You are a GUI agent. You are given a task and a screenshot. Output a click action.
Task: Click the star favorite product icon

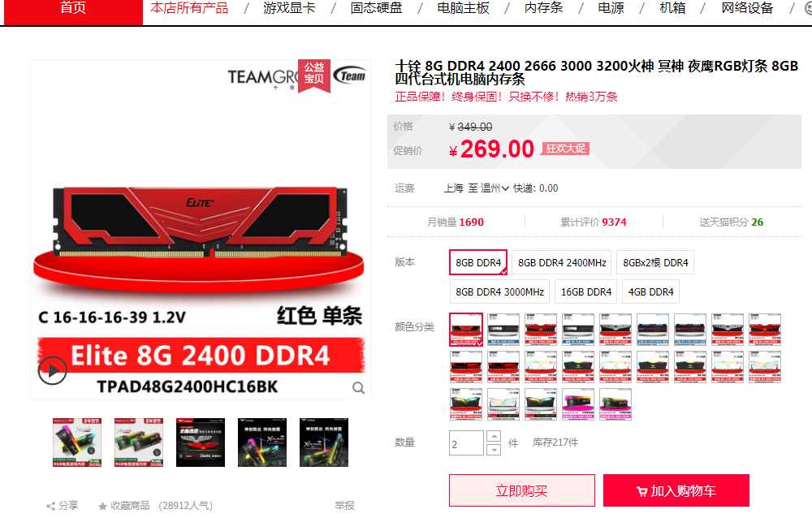[x=102, y=506]
